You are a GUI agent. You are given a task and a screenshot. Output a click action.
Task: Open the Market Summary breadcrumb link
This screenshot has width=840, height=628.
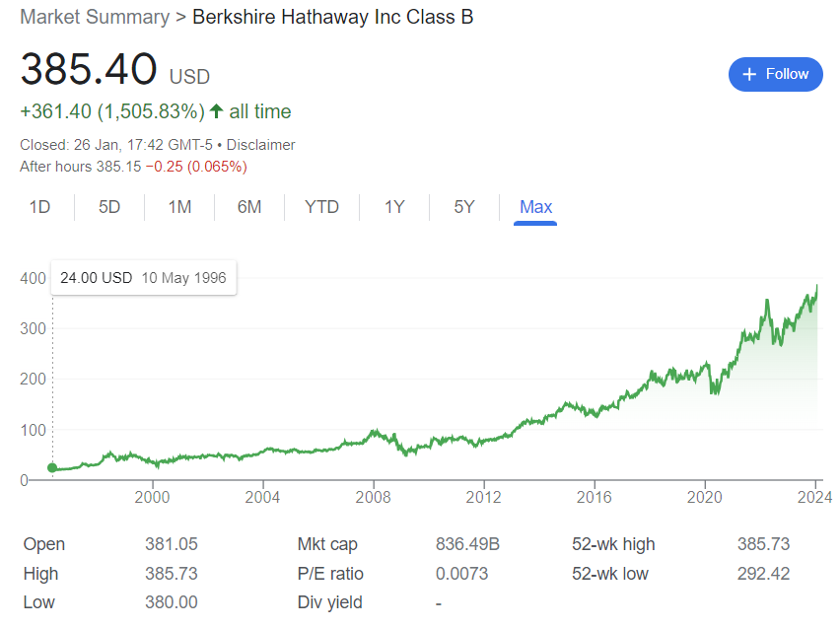click(x=95, y=17)
